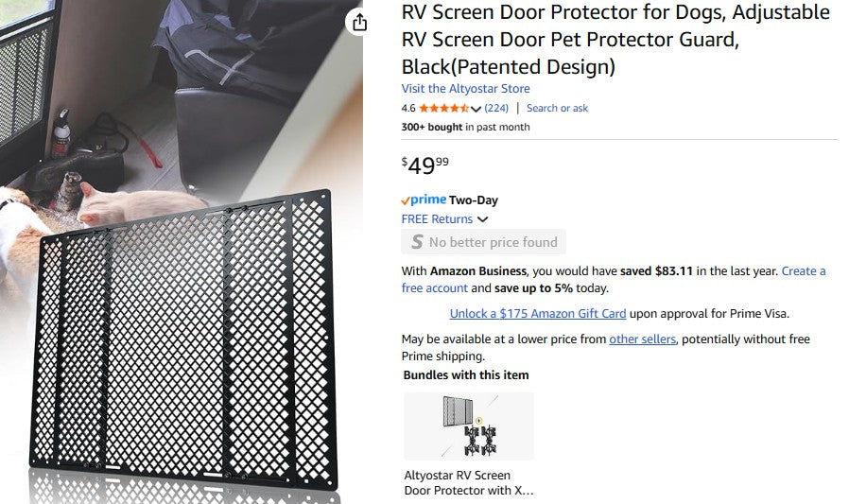Click the Prime logo
The image size is (849, 504).
[x=423, y=200]
